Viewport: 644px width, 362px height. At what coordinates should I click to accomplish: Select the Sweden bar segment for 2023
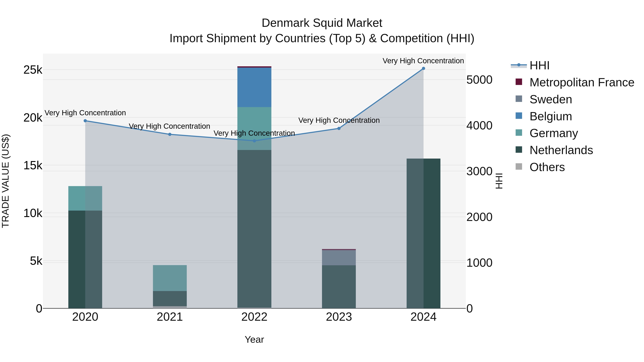pos(339,258)
